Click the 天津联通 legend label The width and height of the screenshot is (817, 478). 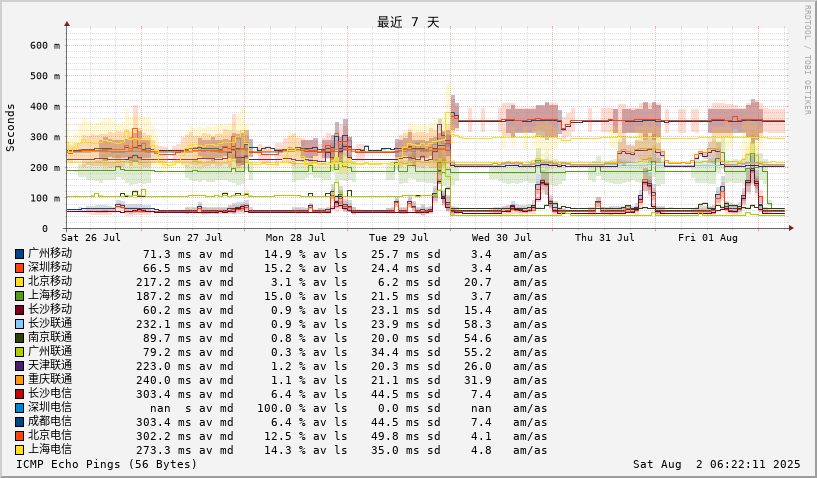pyautogui.click(x=50, y=366)
